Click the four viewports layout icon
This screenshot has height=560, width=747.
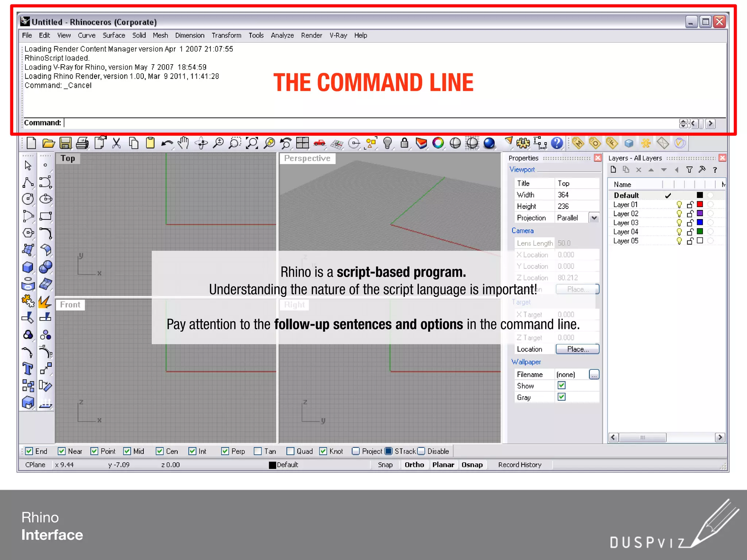pyautogui.click(x=302, y=143)
